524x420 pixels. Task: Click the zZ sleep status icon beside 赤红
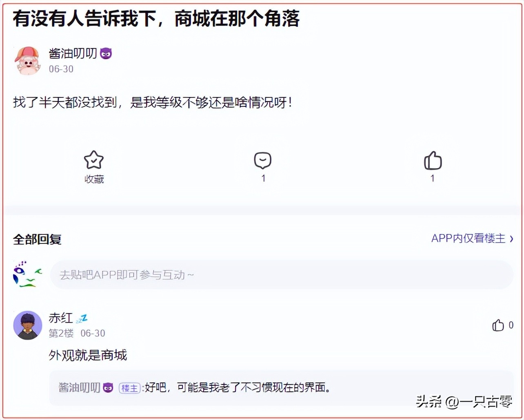pyautogui.click(x=82, y=318)
